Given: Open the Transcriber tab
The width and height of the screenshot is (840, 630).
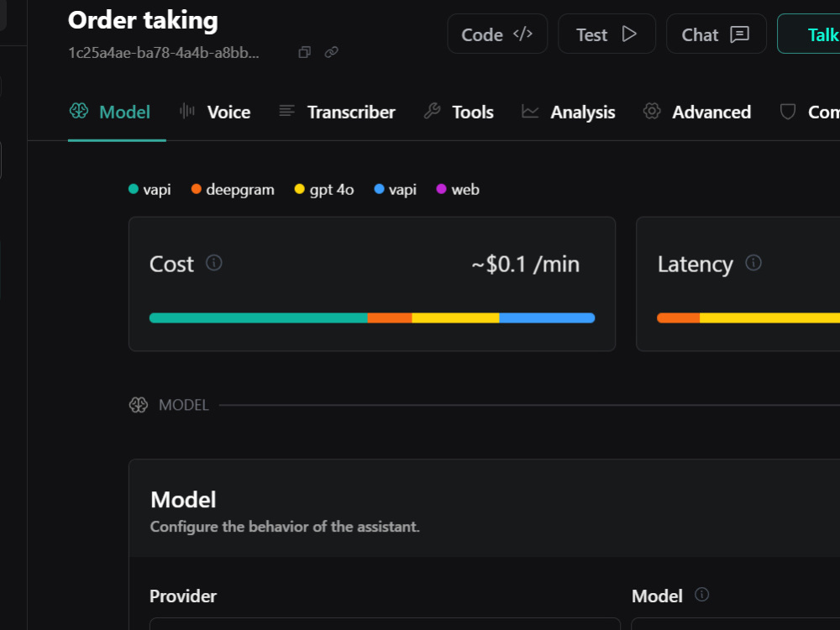Looking at the screenshot, I should tap(337, 112).
